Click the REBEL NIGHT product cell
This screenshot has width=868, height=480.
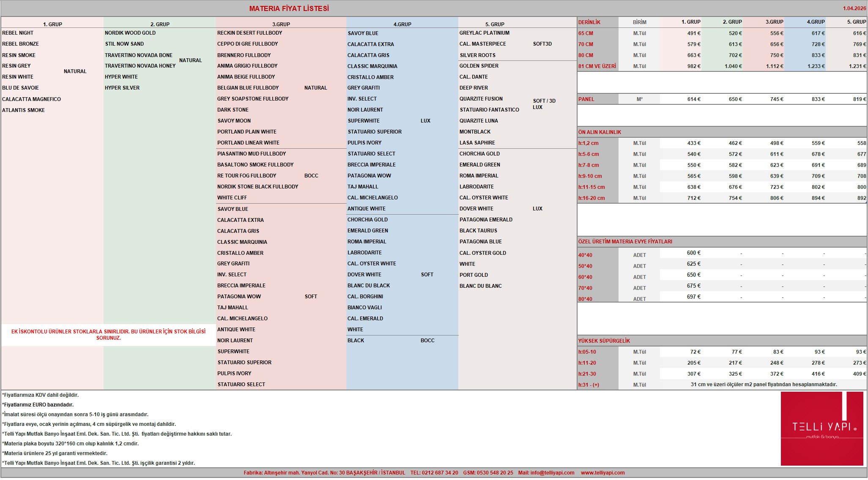pyautogui.click(x=18, y=33)
